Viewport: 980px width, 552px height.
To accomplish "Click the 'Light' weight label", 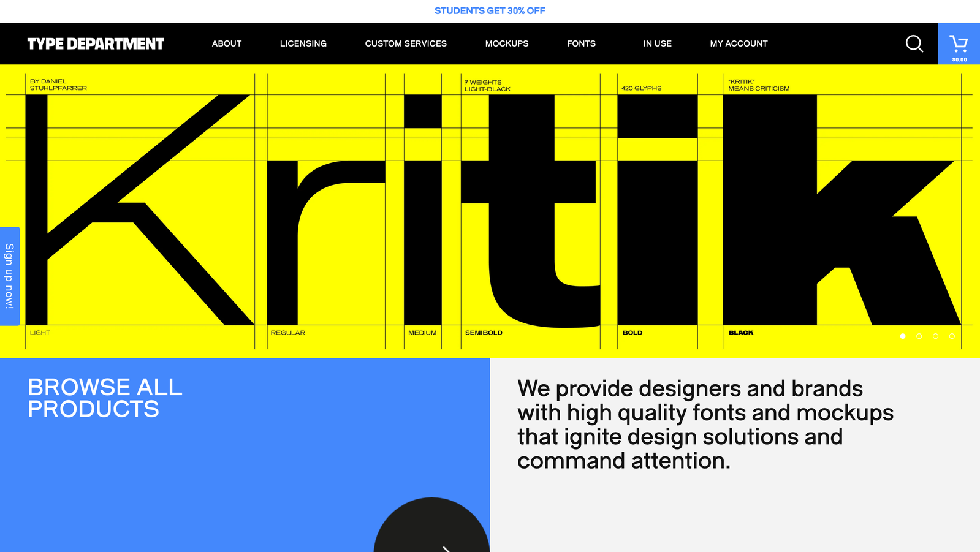I will point(40,333).
